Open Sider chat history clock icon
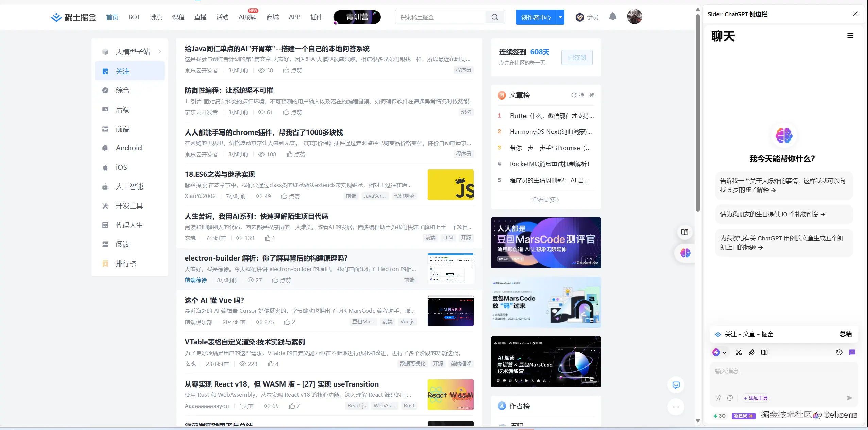The height and width of the screenshot is (430, 868). click(839, 352)
